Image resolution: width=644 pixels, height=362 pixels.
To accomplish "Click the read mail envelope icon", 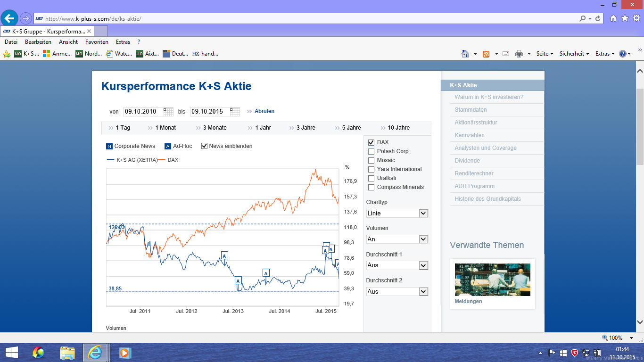I will click(x=506, y=54).
